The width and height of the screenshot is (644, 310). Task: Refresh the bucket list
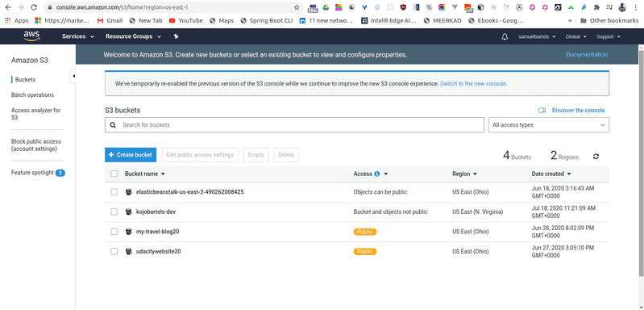pos(596,157)
